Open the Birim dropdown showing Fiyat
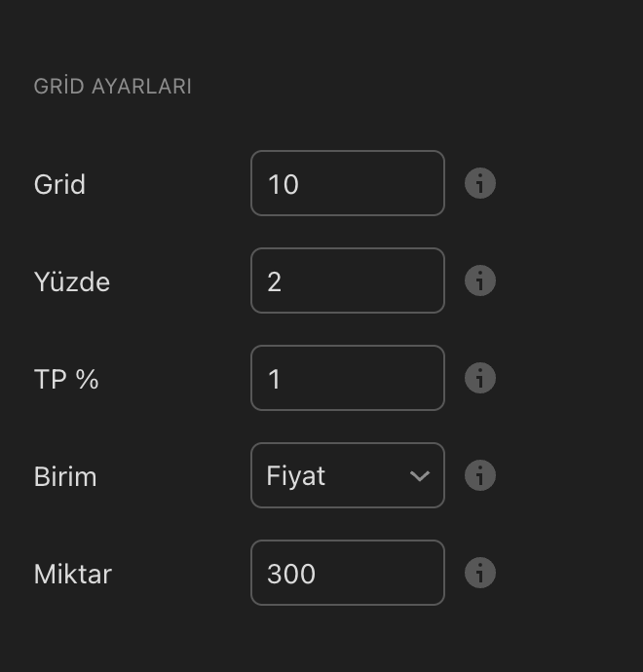The height and width of the screenshot is (672, 643). pos(347,475)
